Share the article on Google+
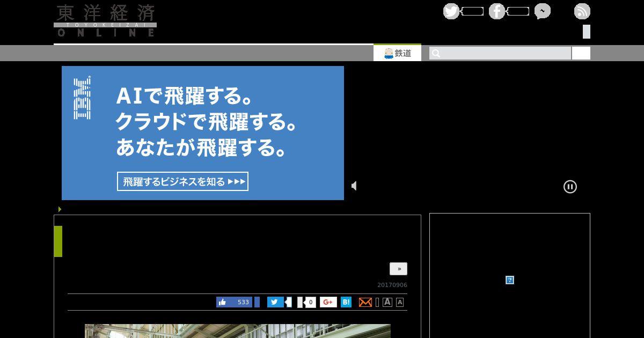Viewport: 644px width, 338px height. pyautogui.click(x=328, y=302)
